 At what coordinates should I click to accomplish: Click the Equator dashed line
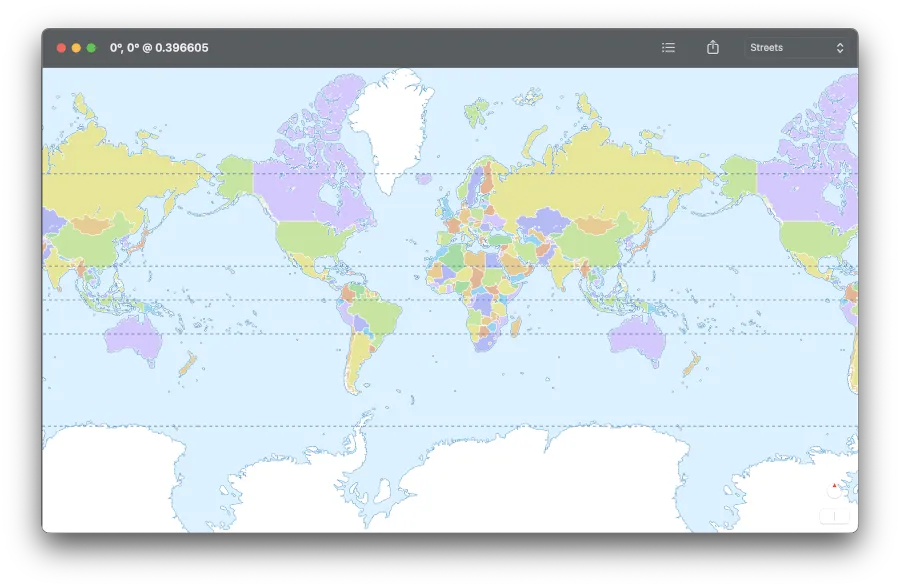(x=250, y=300)
